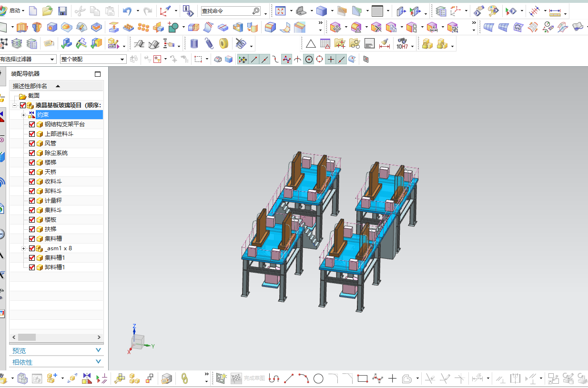Screen dimensions: 588x388
Task: Uncheck the 风管 component checkbox
Action: [32, 143]
